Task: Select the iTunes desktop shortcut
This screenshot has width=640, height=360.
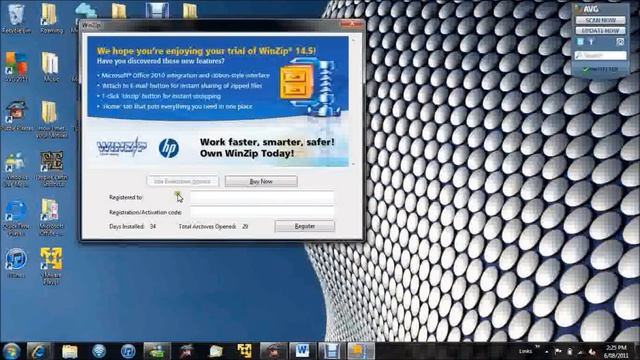Action: click(16, 263)
